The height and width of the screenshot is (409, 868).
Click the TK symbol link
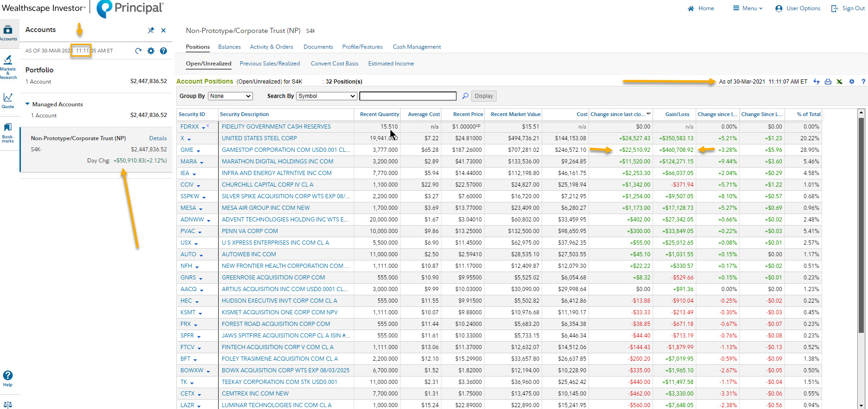184,382
